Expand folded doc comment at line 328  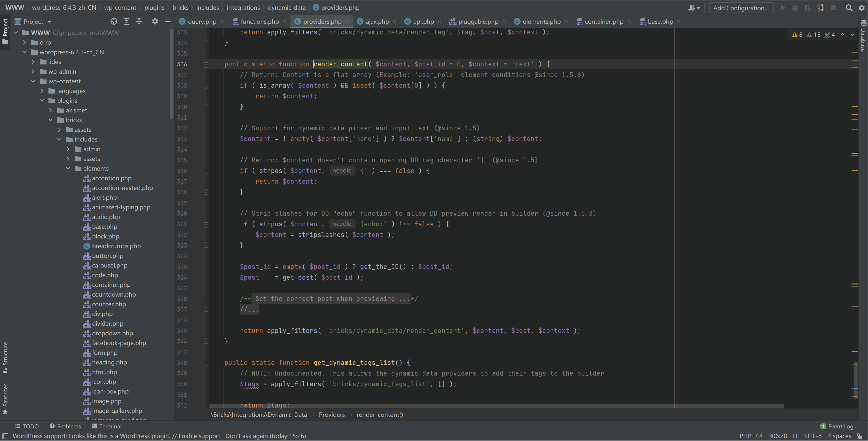pos(206,299)
